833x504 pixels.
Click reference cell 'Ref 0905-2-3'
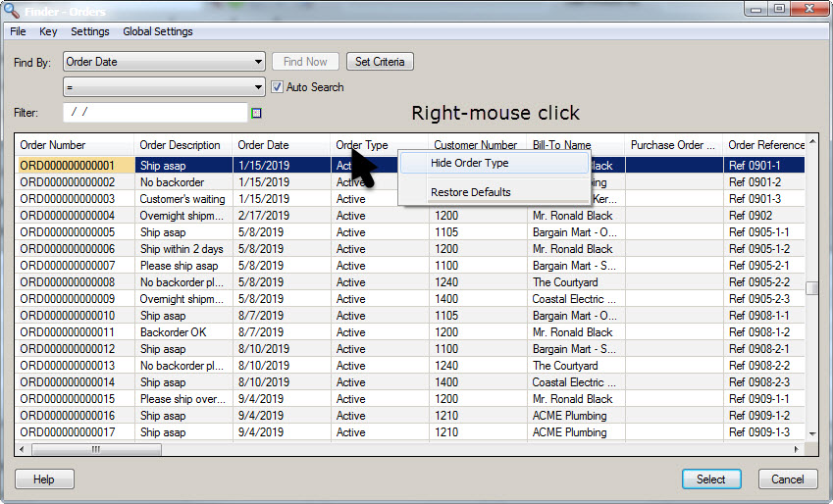point(759,298)
